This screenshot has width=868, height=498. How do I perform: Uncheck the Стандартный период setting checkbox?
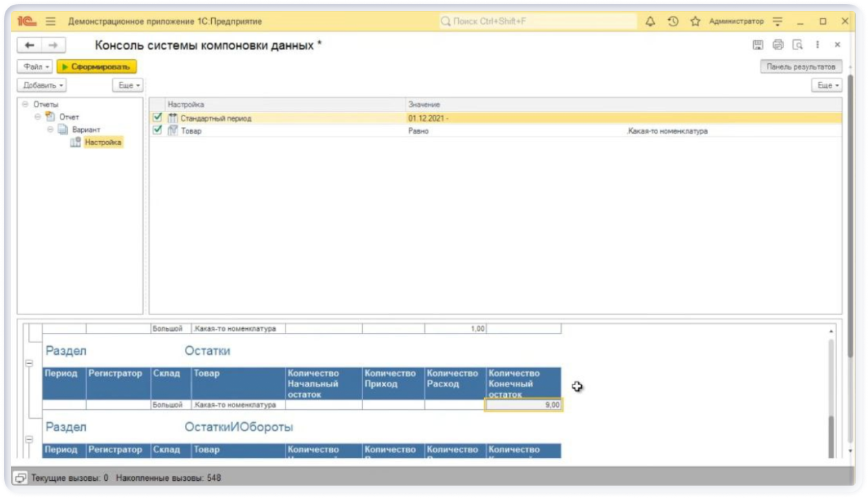(158, 118)
